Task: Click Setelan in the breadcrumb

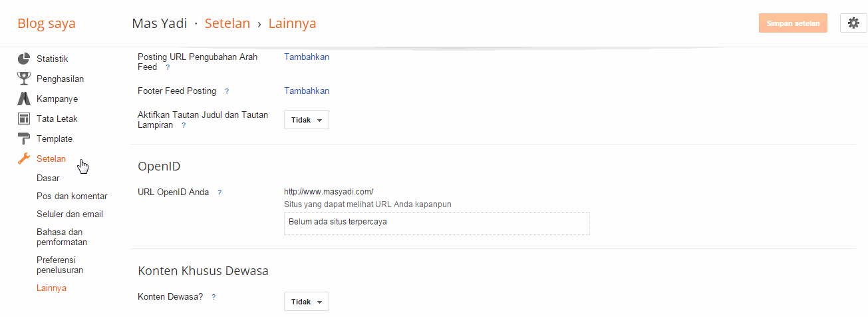Action: (x=227, y=23)
